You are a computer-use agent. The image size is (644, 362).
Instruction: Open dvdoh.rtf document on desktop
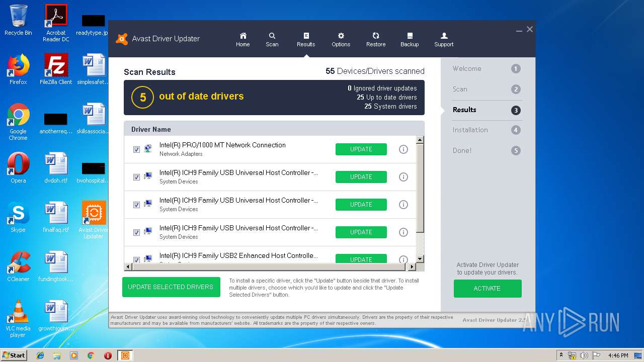click(x=56, y=168)
